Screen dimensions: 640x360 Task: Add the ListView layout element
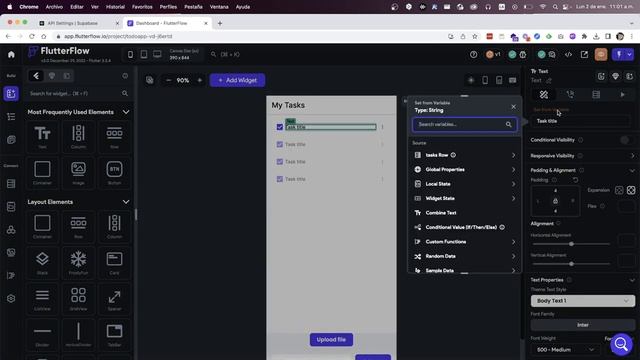click(x=42, y=299)
